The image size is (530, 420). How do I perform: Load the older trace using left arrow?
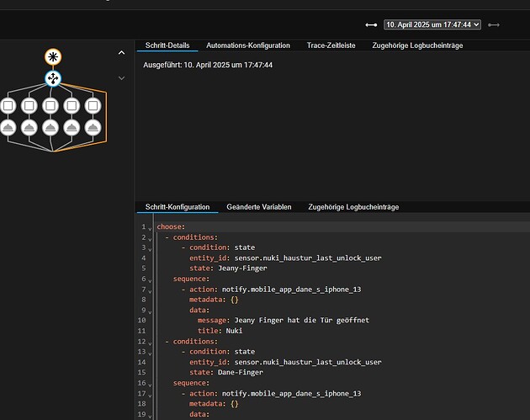[371, 25]
